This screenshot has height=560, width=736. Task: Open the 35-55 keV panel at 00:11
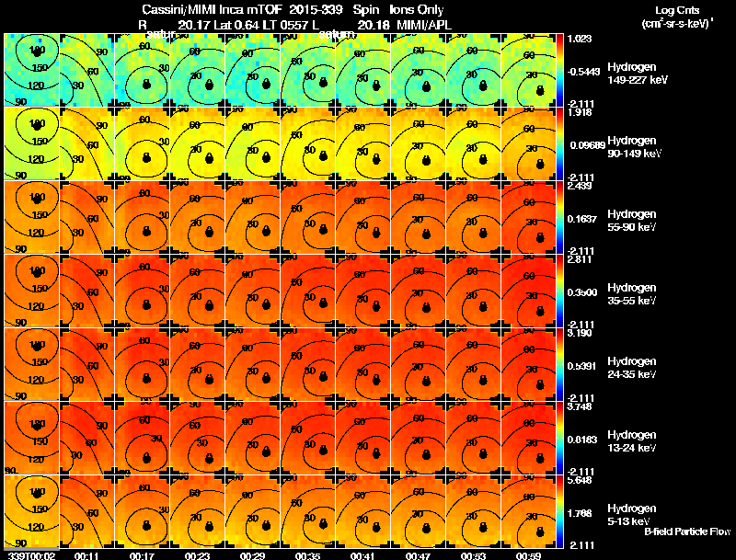(x=86, y=291)
